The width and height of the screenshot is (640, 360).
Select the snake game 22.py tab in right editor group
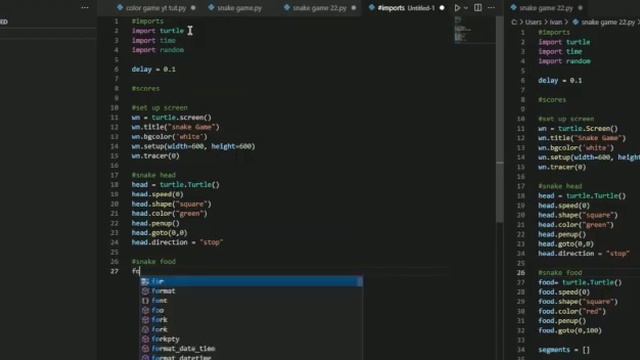click(546, 8)
